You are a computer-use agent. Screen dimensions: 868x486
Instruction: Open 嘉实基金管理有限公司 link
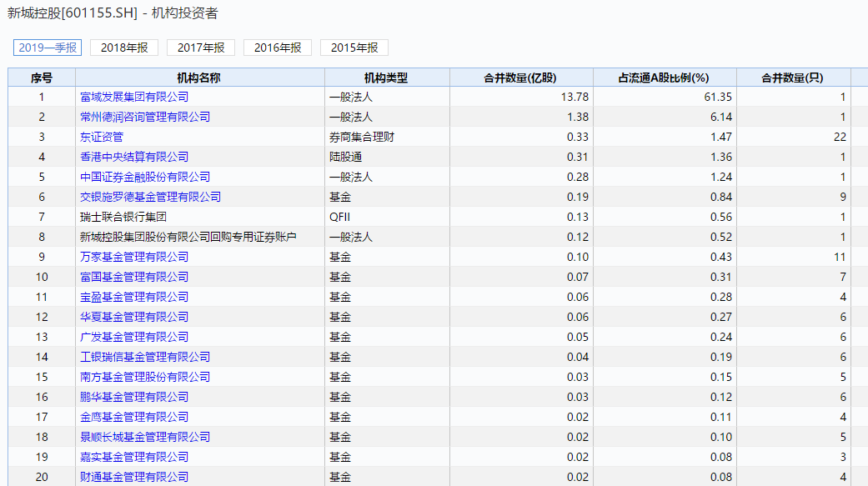(x=134, y=457)
